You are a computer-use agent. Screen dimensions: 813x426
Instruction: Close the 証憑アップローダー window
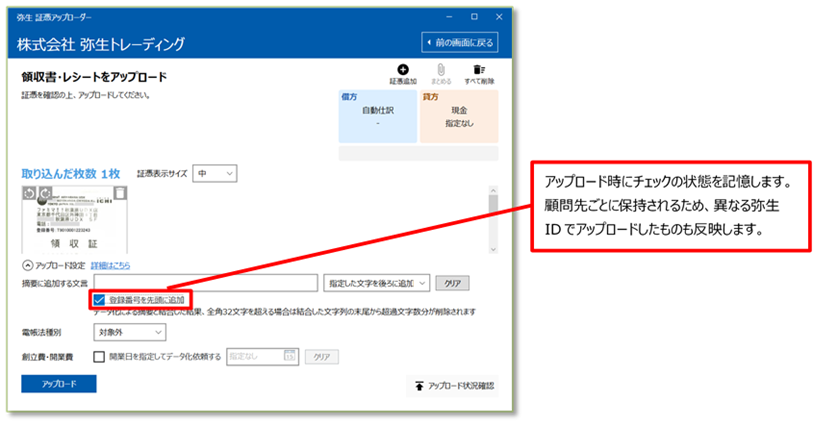499,17
